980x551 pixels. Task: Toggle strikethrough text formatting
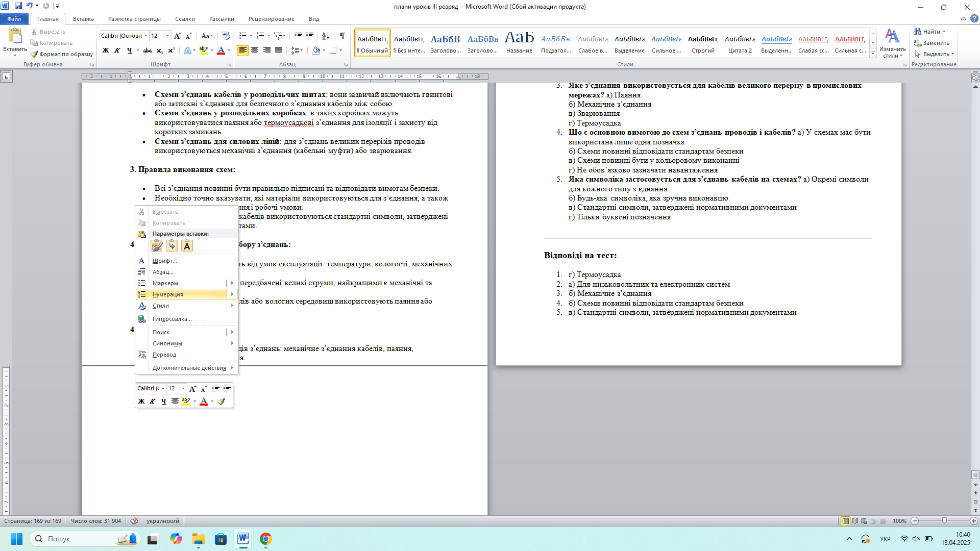tap(148, 51)
